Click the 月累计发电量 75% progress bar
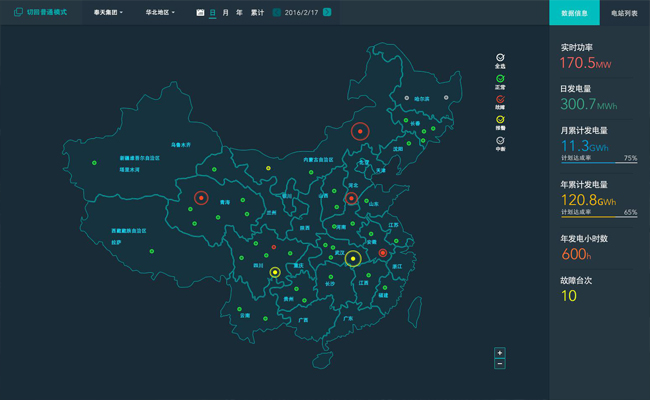The image size is (650, 400). coord(598,162)
